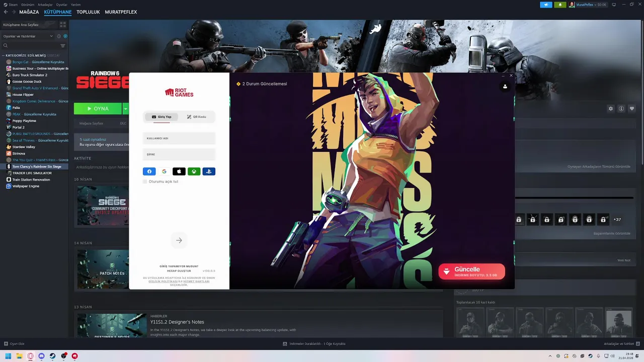The height and width of the screenshot is (362, 644).
Task: Open the Arkadaşlar menu
Action: (45, 5)
